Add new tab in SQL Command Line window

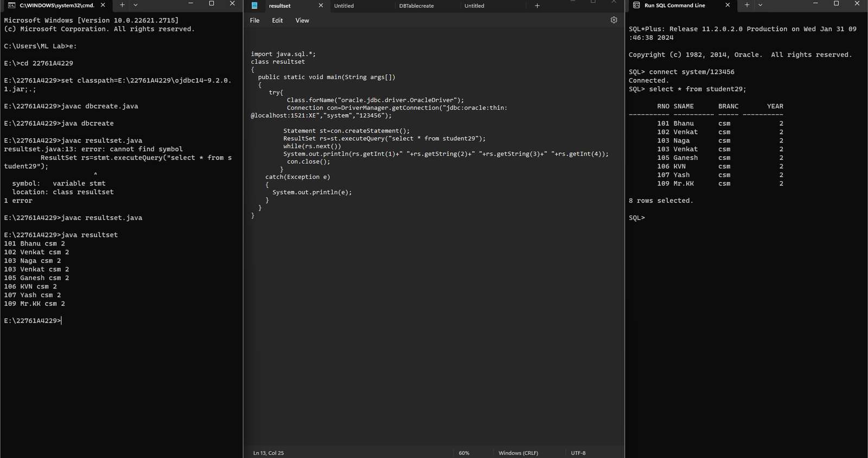click(747, 5)
